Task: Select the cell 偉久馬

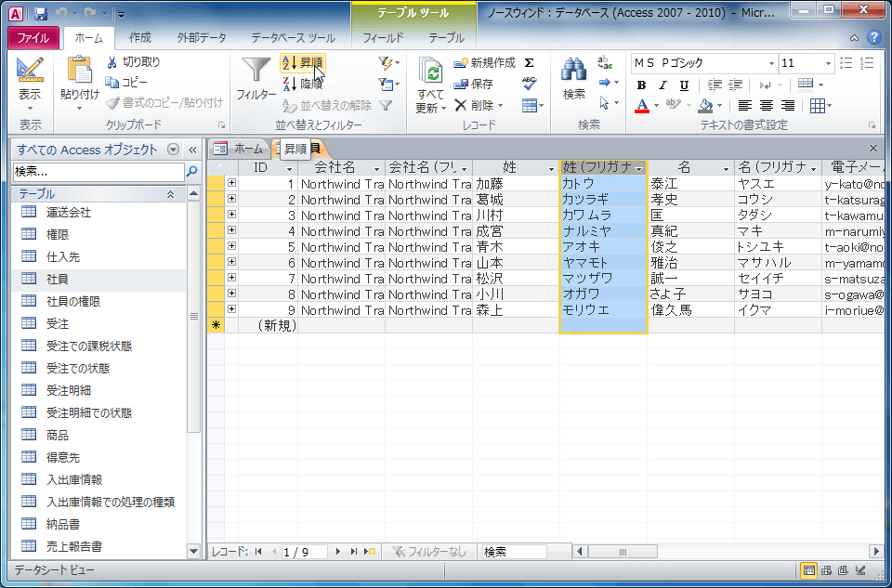Action: (x=690, y=310)
